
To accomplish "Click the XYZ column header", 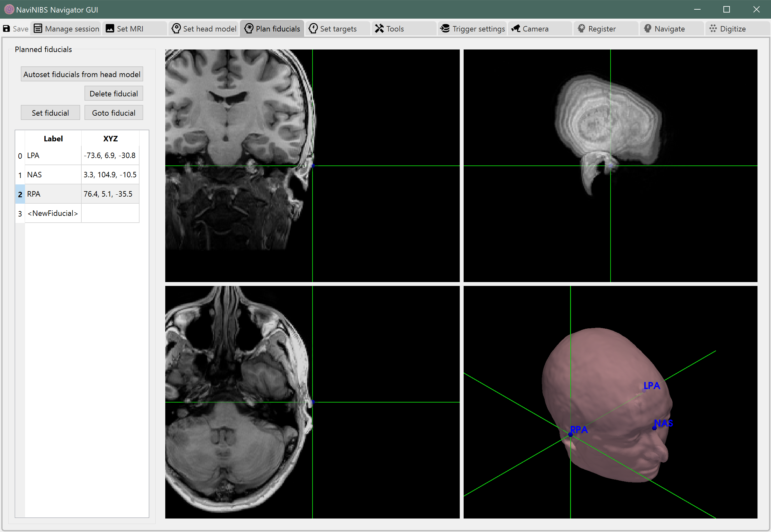I will click(x=110, y=139).
